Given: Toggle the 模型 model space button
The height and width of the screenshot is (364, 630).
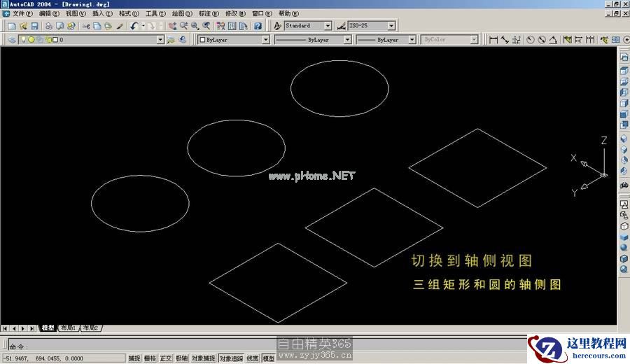Looking at the screenshot, I should 268,358.
